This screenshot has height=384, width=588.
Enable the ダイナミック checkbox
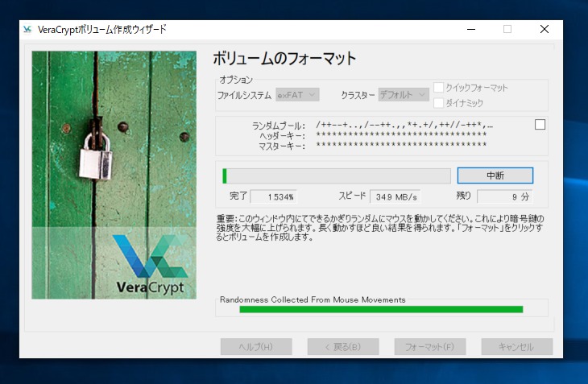(x=439, y=102)
